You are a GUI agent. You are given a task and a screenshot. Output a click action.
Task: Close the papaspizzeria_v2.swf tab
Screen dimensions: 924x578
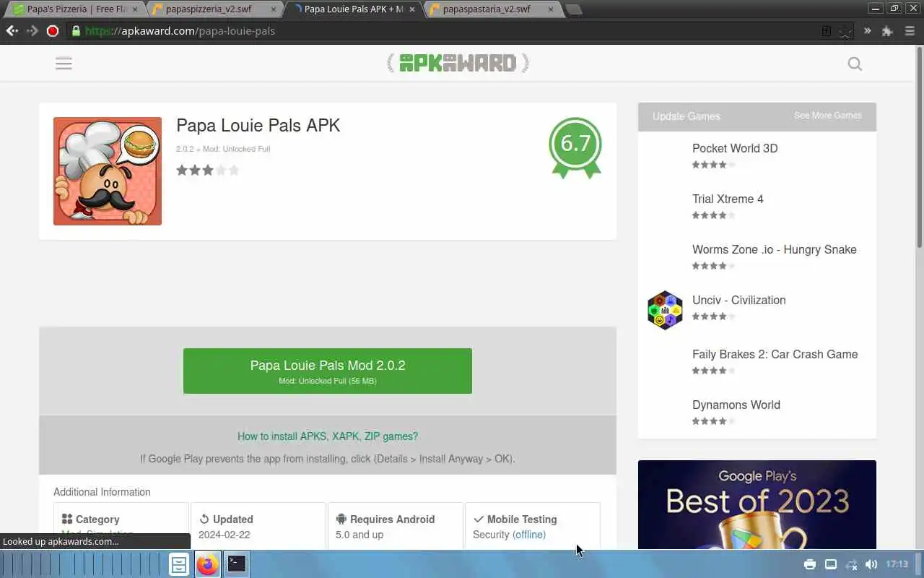[274, 9]
